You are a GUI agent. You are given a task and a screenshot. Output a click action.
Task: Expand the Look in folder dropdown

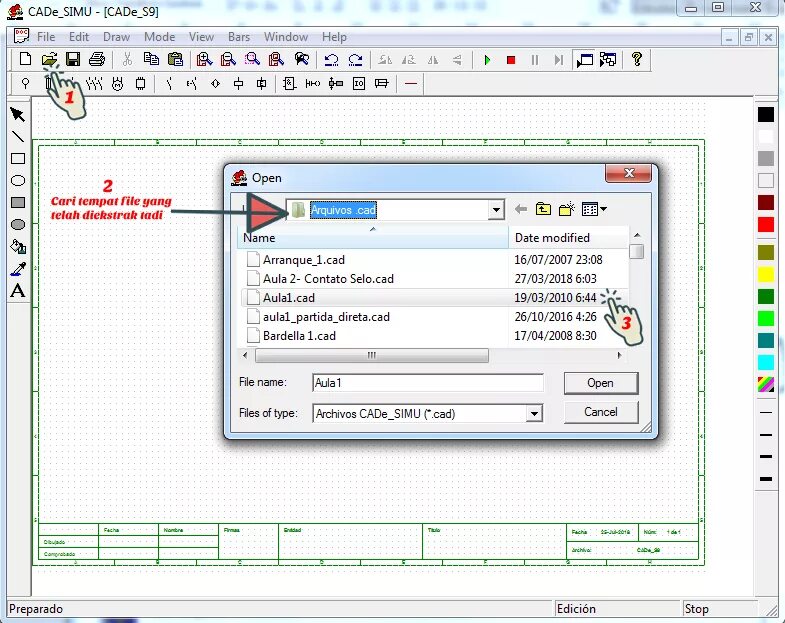pyautogui.click(x=496, y=209)
